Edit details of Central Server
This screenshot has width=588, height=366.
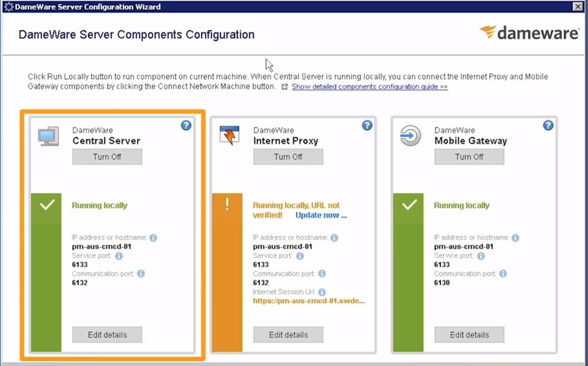[107, 335]
